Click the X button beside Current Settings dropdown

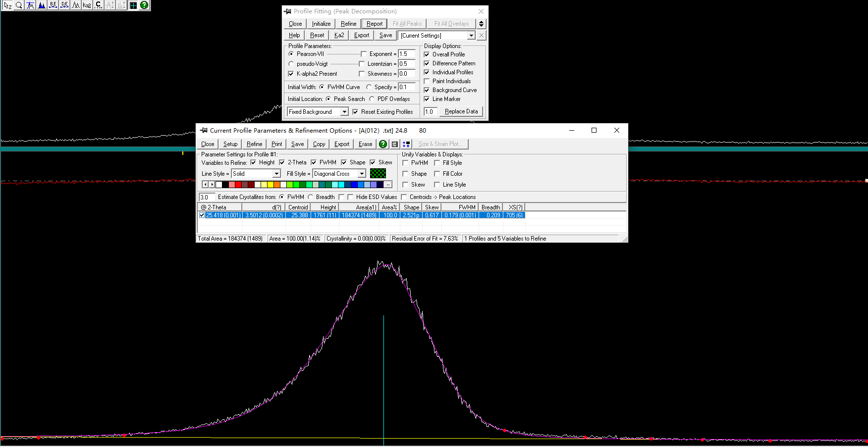(482, 35)
